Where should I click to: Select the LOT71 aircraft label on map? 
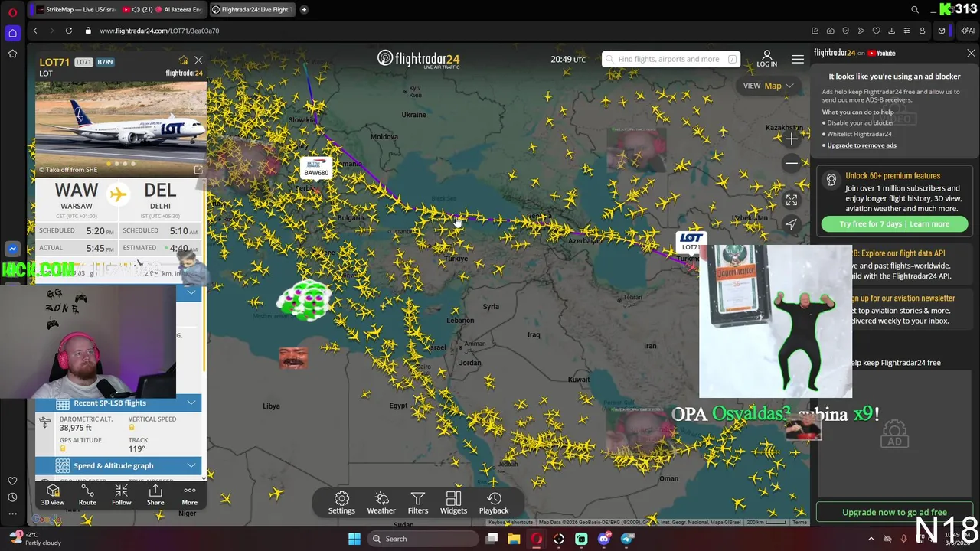[x=691, y=242]
